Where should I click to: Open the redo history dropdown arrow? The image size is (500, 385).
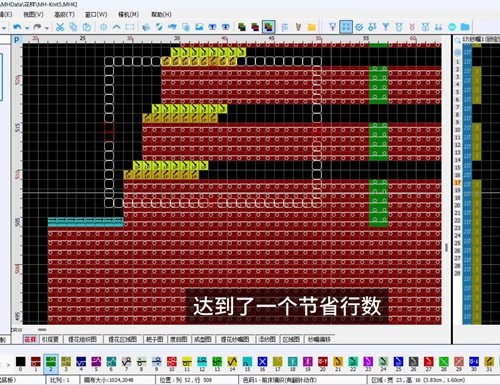tap(47, 28)
